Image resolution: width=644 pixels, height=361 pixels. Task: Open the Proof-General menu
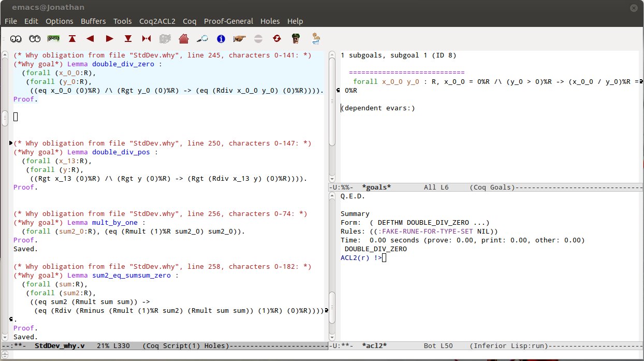point(228,21)
